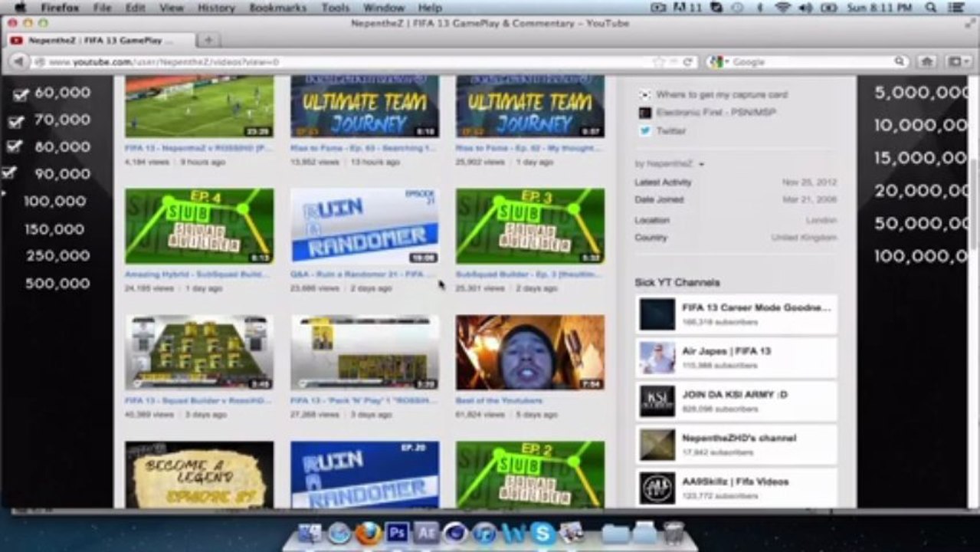Open Finder from the Dock
This screenshot has height=552, width=980.
coord(310,533)
